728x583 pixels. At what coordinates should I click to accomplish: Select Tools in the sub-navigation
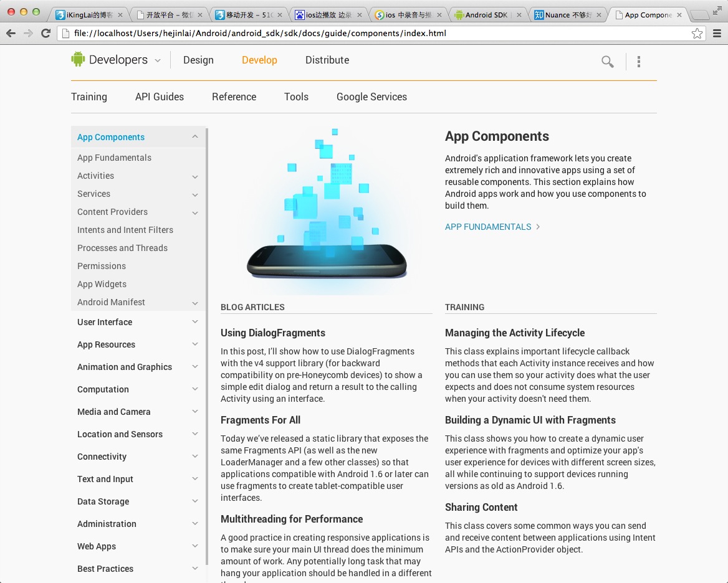296,97
